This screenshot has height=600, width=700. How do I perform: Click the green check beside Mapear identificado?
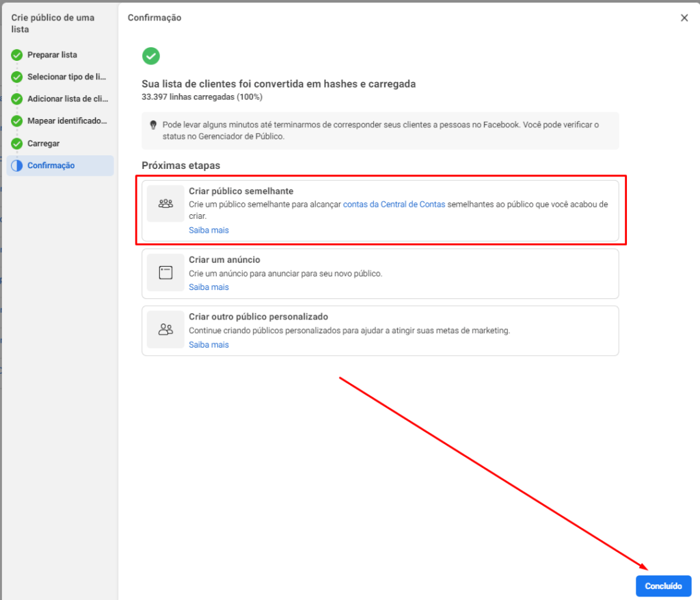click(x=17, y=121)
